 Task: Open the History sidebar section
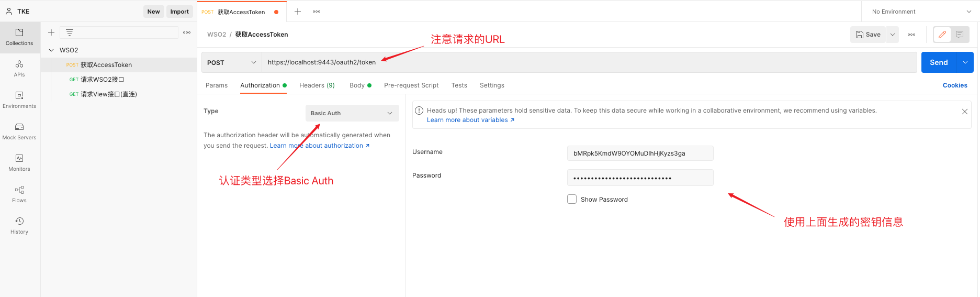[19, 226]
